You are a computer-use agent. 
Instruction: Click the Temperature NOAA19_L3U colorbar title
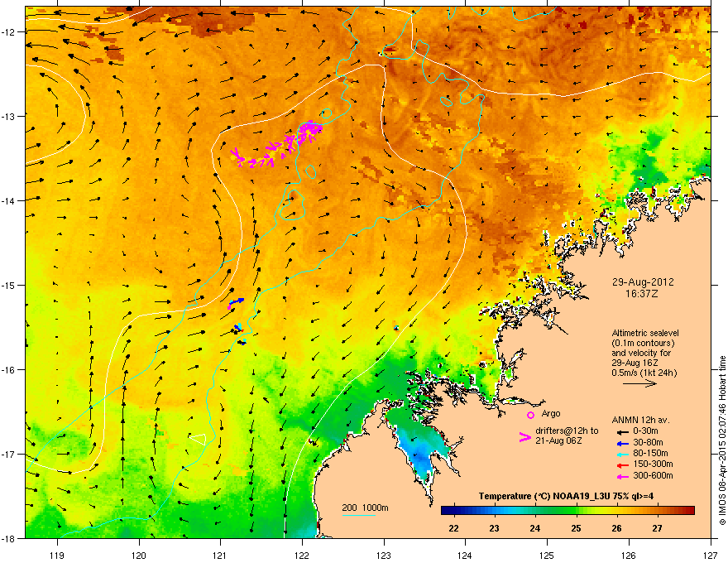point(566,496)
